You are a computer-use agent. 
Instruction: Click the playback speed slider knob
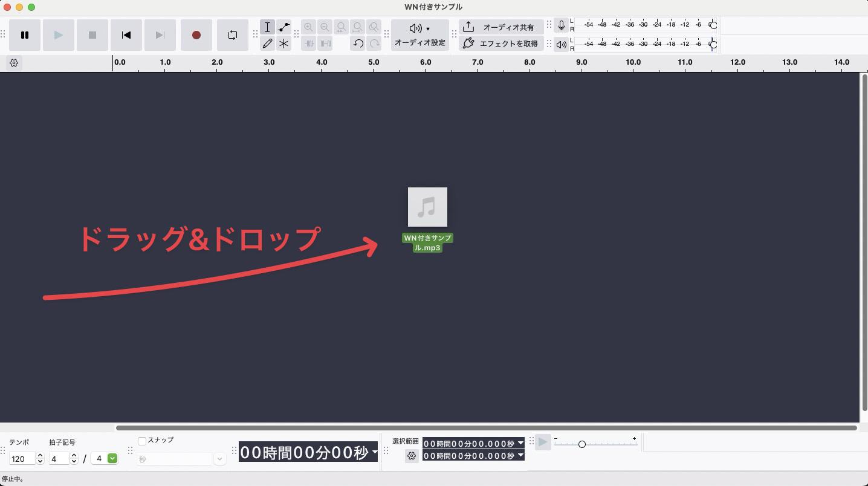(581, 444)
